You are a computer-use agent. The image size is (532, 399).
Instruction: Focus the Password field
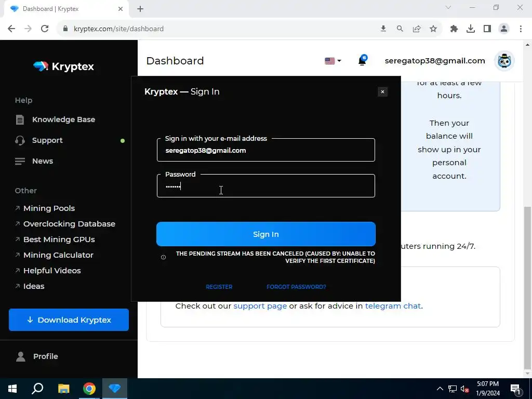tap(266, 186)
